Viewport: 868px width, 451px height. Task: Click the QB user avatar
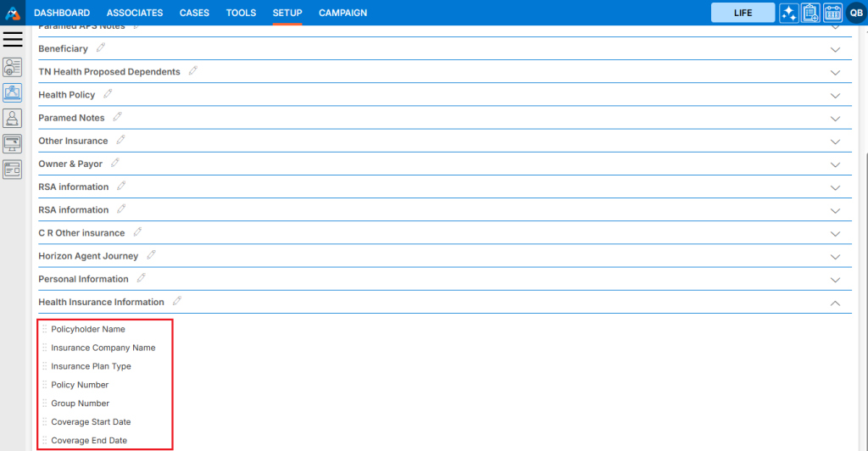click(x=855, y=13)
